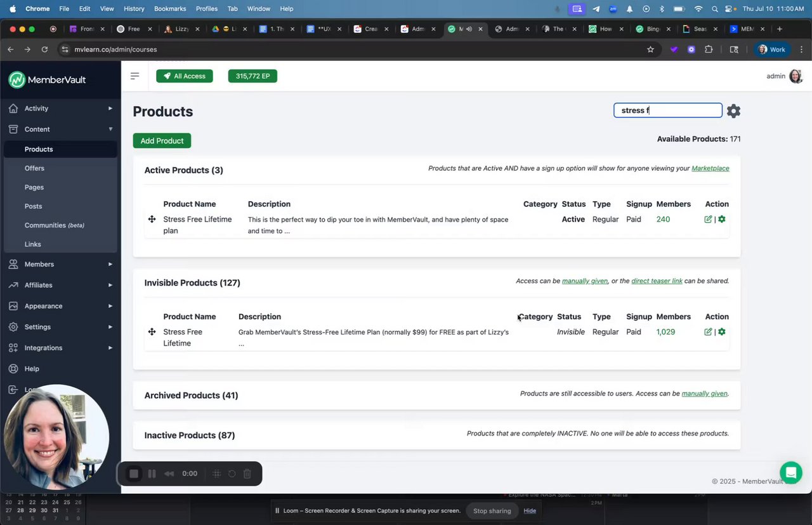The height and width of the screenshot is (525, 812).
Task: Rewind the Loom recording
Action: pyautogui.click(x=169, y=474)
